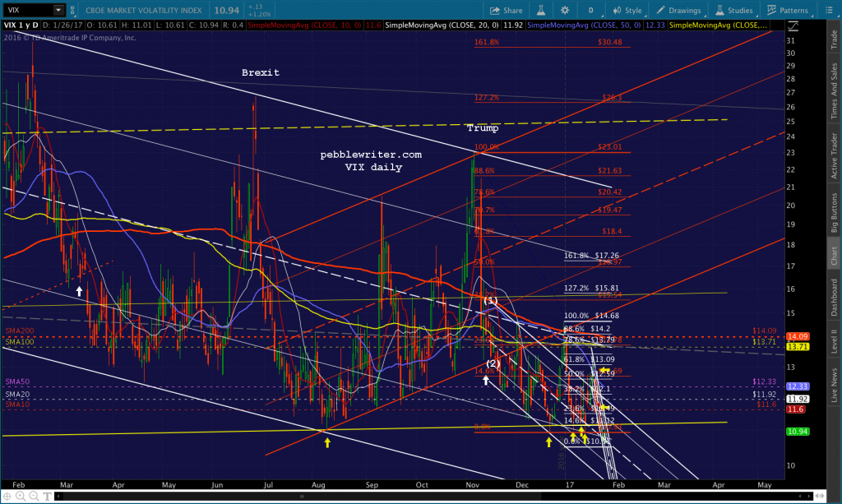Click the flask analysis icon left of settings gear
The width and height of the screenshot is (842, 504).
click(540, 11)
